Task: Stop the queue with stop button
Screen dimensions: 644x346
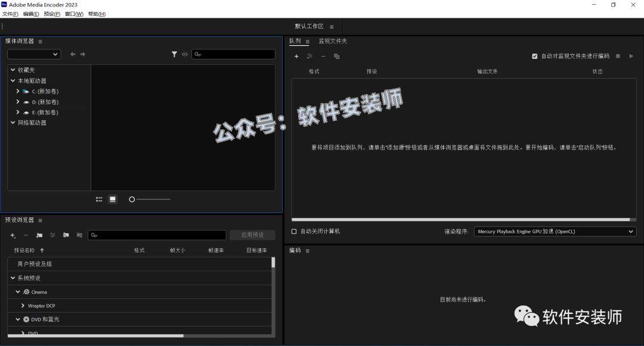Action: click(618, 56)
